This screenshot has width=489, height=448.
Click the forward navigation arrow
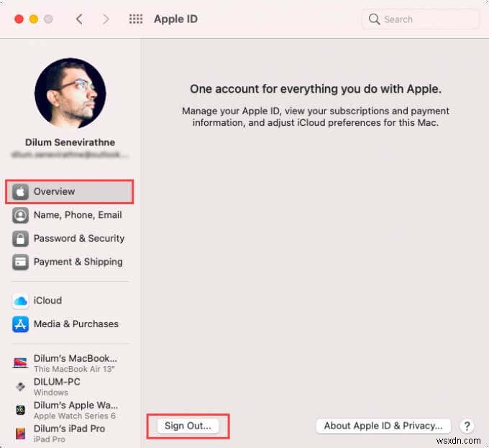106,19
